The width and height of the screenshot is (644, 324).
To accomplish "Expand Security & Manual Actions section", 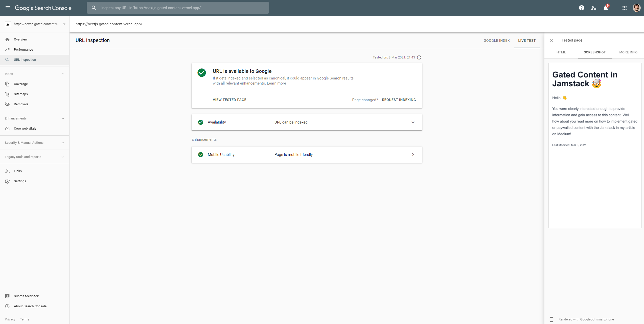I will [x=63, y=143].
